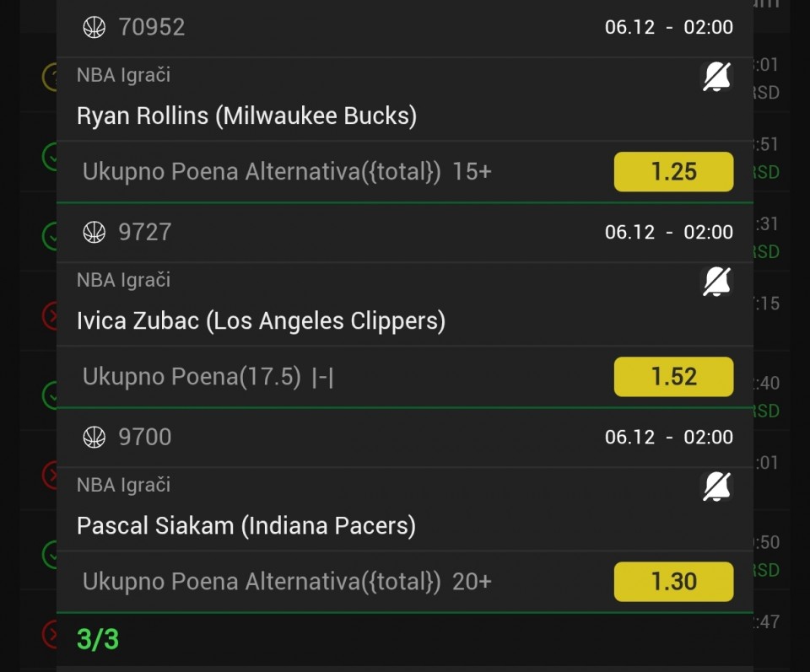Image resolution: width=810 pixels, height=672 pixels.
Task: Select the Ukupno Poena Alternativa 20+ market
Action: coord(287,582)
